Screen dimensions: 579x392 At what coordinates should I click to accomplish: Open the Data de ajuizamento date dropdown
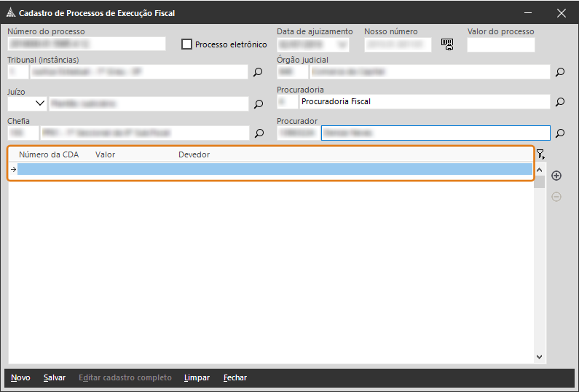[342, 44]
